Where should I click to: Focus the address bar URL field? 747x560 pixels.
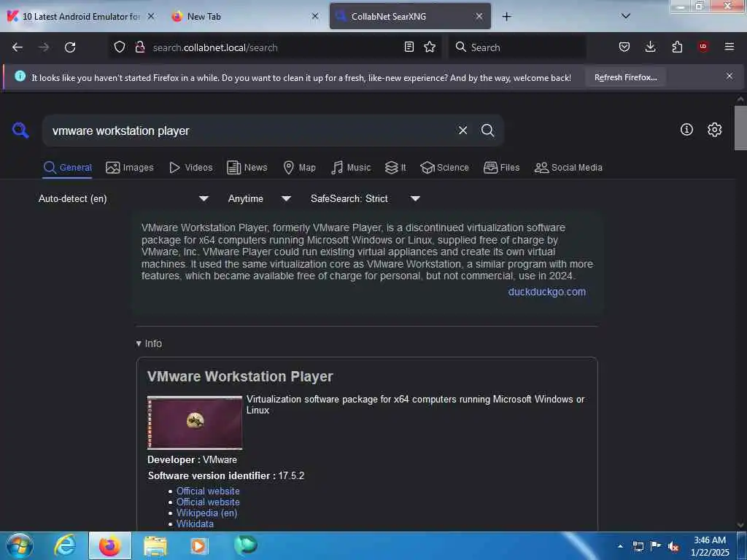[x=276, y=47]
